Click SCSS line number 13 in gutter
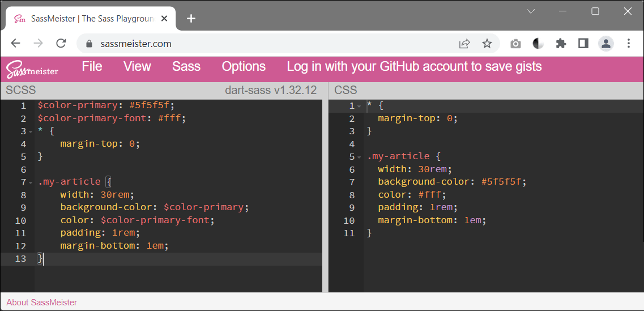This screenshot has width=644, height=311. coord(20,259)
